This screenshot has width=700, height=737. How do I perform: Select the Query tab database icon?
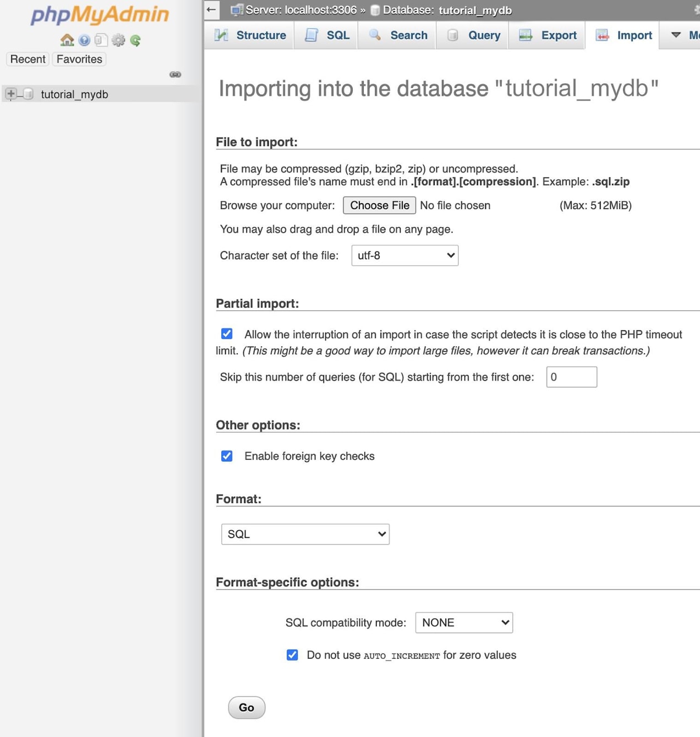point(453,35)
